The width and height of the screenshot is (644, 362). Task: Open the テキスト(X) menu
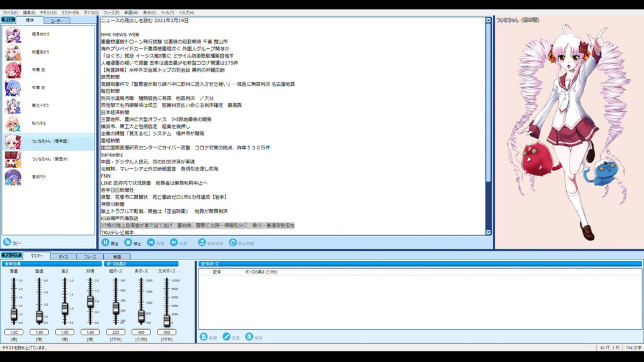[48, 13]
